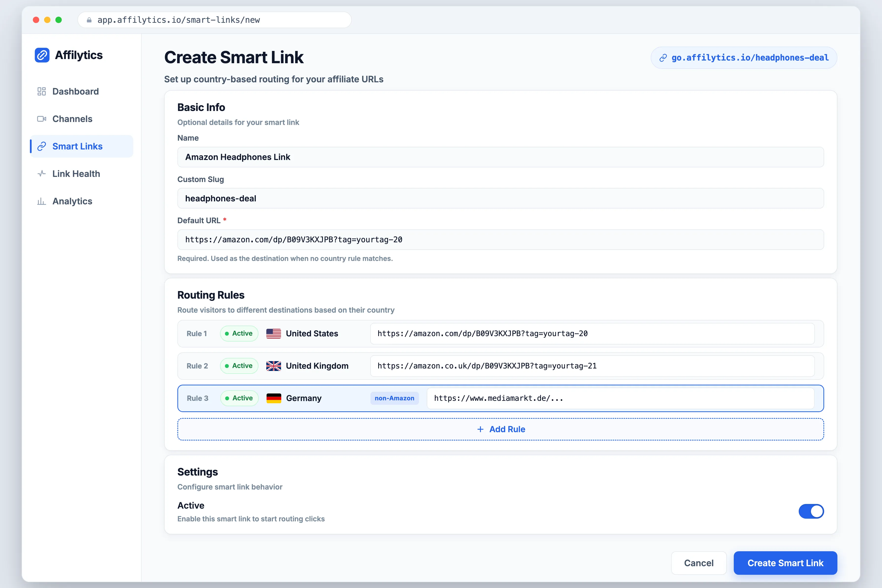Click the "Configure smart link behavior" subtitle
The width and height of the screenshot is (882, 588).
click(x=230, y=487)
